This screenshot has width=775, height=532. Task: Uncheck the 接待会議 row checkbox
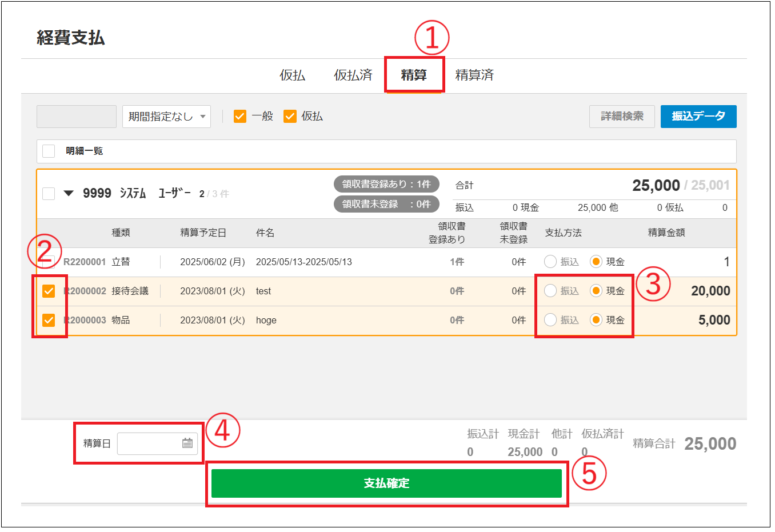point(49,291)
